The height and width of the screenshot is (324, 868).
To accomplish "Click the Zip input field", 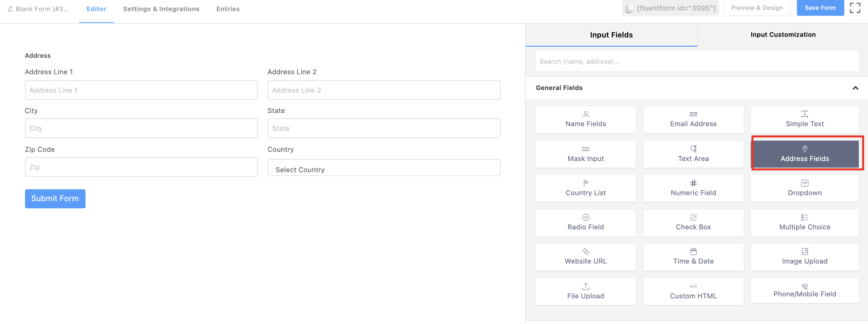I will (141, 167).
